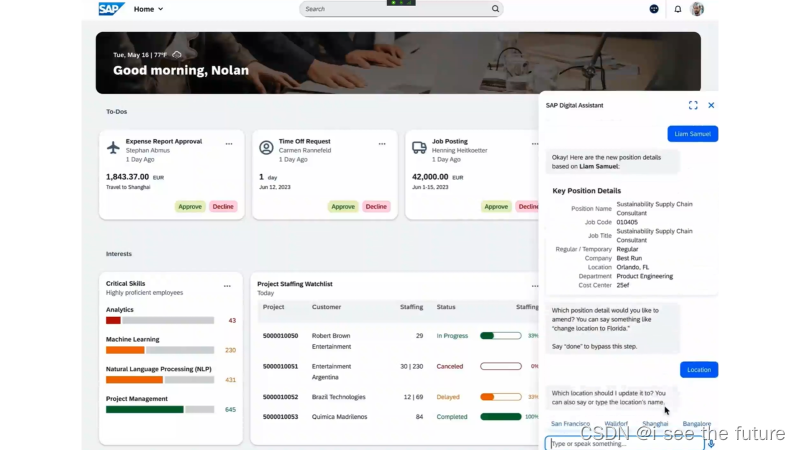Click the Job Code value 010405
Screen dimensions: 800x450
[627, 222]
